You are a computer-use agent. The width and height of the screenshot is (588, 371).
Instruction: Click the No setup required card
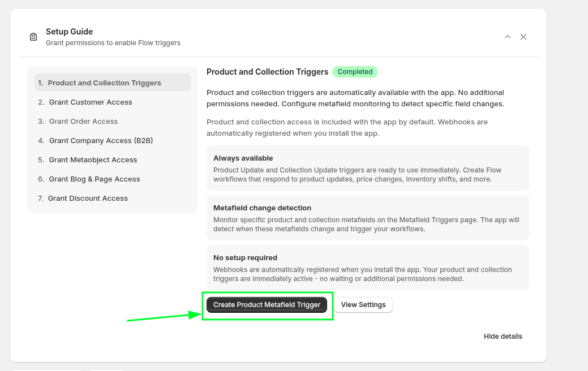point(367,268)
